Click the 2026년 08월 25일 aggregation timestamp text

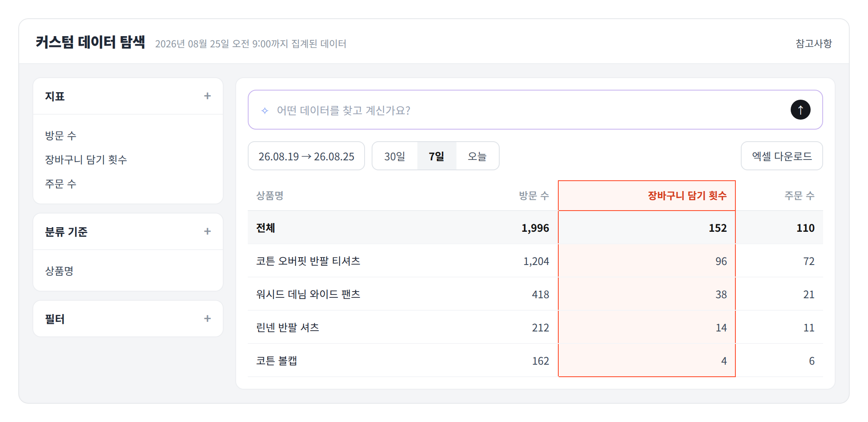pos(251,44)
